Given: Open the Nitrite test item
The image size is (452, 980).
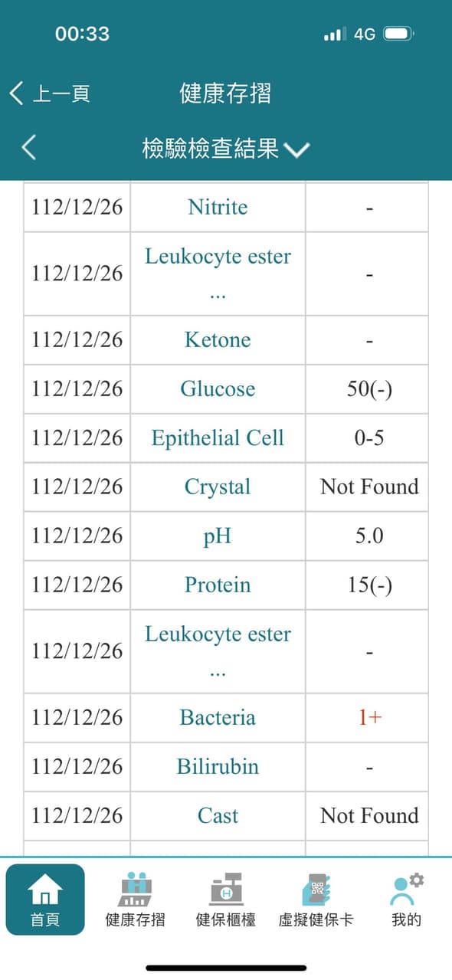Looking at the screenshot, I should (x=218, y=207).
